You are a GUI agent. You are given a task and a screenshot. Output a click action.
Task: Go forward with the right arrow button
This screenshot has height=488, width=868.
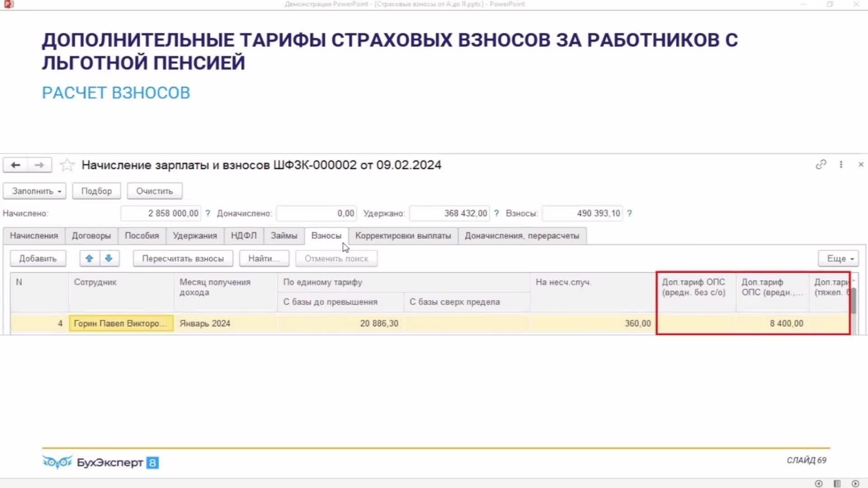(39, 165)
